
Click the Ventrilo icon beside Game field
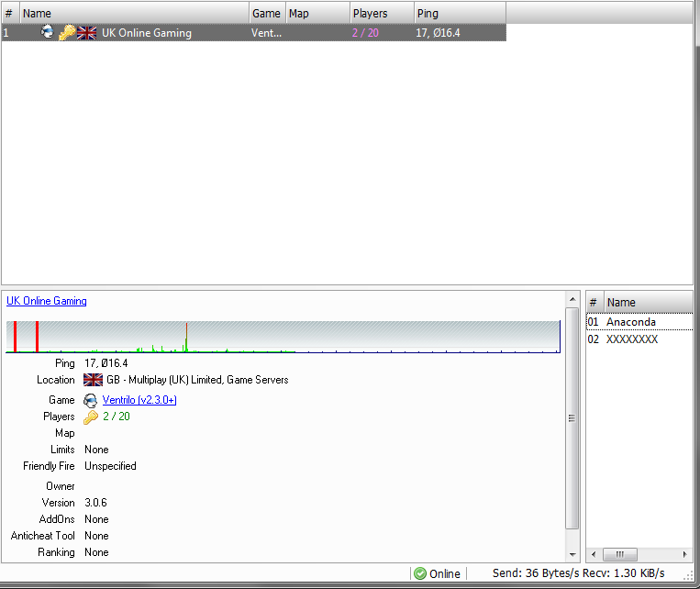[90, 400]
